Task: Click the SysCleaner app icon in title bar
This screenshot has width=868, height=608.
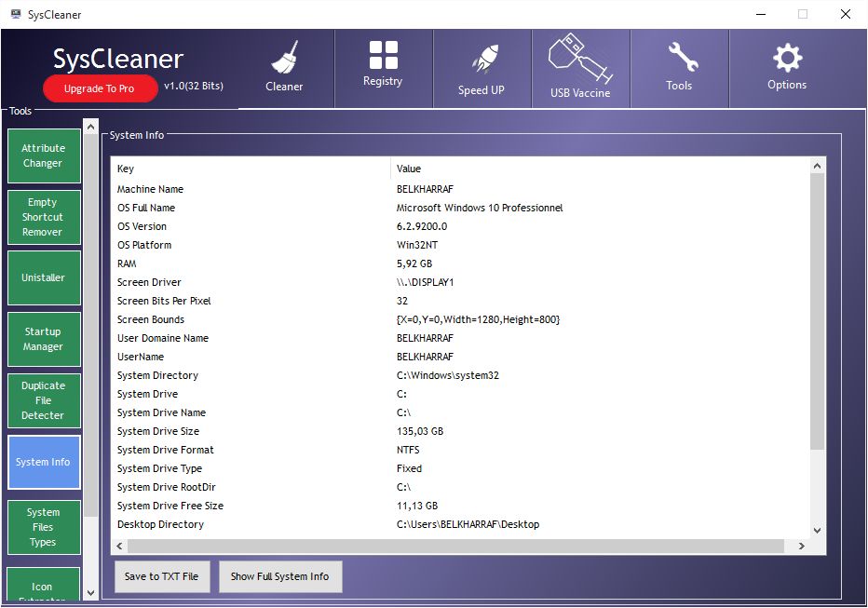Action: pyautogui.click(x=16, y=14)
